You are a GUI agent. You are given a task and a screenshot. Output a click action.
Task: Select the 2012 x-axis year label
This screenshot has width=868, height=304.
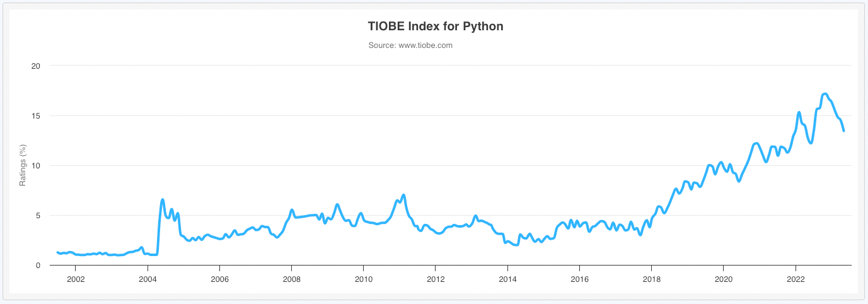pos(436,278)
